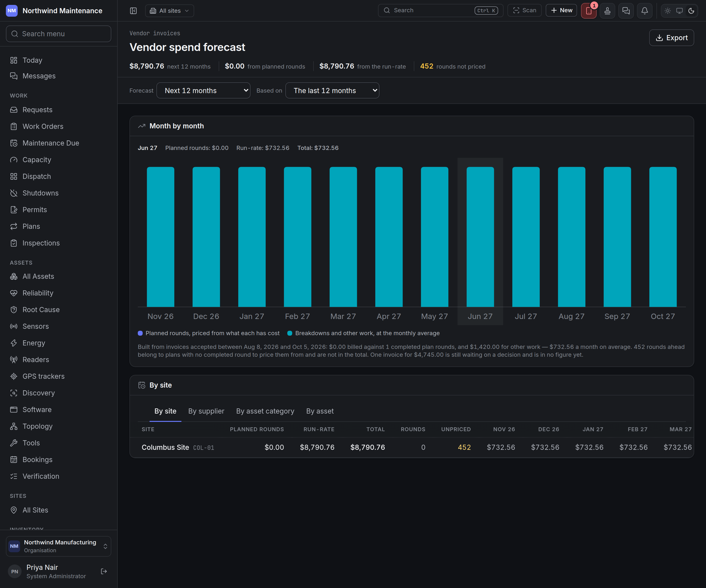Viewport: 706px width, 588px height.
Task: Switch to the By site tab
Action: [x=165, y=411]
